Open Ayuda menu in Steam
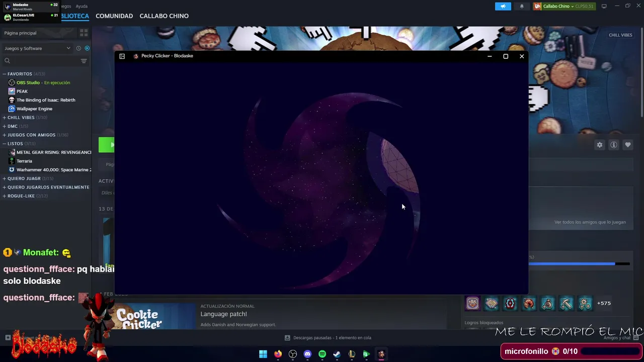 pyautogui.click(x=82, y=6)
